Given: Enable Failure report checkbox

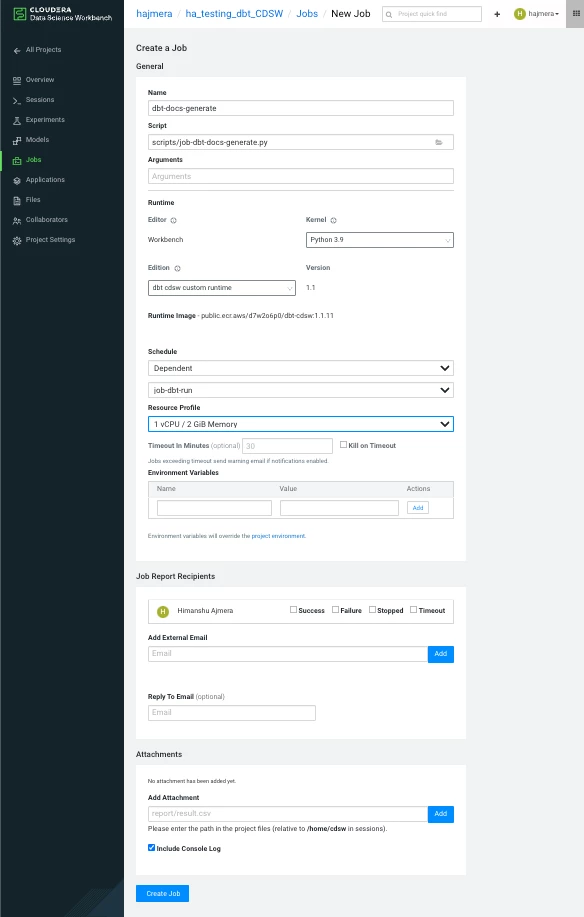Looking at the screenshot, I should pyautogui.click(x=336, y=609).
